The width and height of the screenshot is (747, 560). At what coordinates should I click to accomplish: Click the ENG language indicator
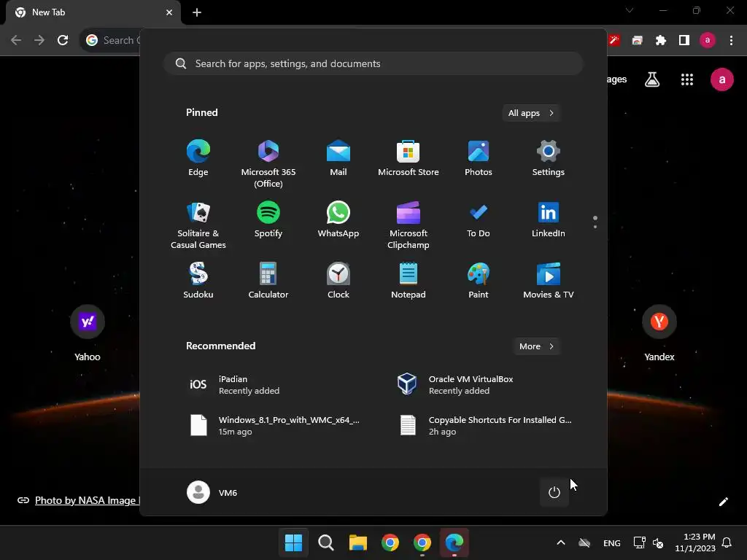coord(612,542)
